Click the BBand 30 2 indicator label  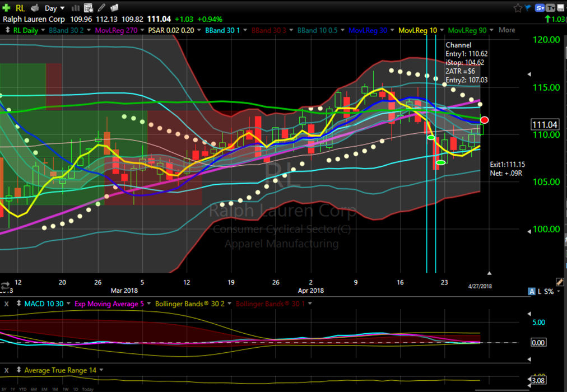[x=66, y=30]
